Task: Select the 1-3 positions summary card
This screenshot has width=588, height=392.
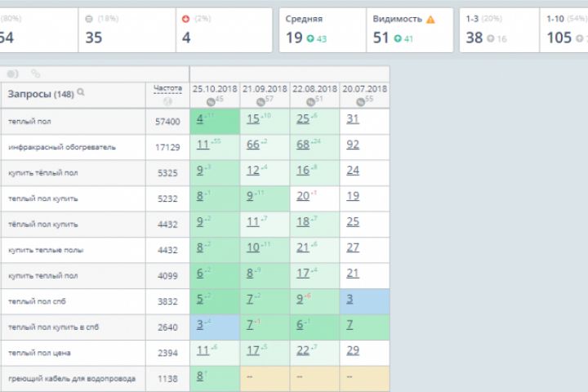Action: tap(500, 30)
